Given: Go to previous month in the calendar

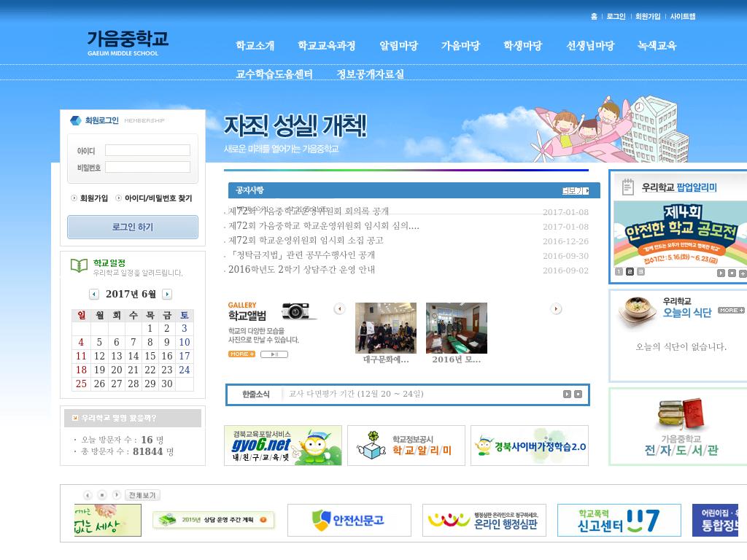Looking at the screenshot, I should coord(93,294).
